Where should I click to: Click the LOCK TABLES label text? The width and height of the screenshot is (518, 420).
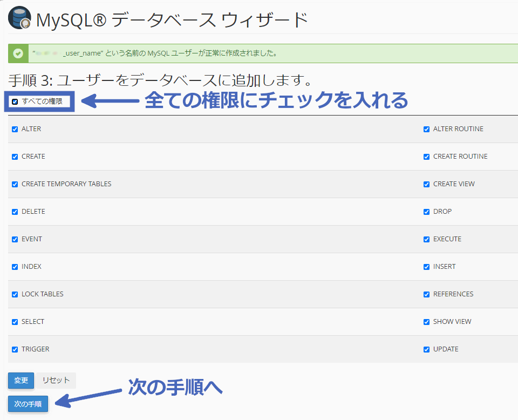pos(42,294)
